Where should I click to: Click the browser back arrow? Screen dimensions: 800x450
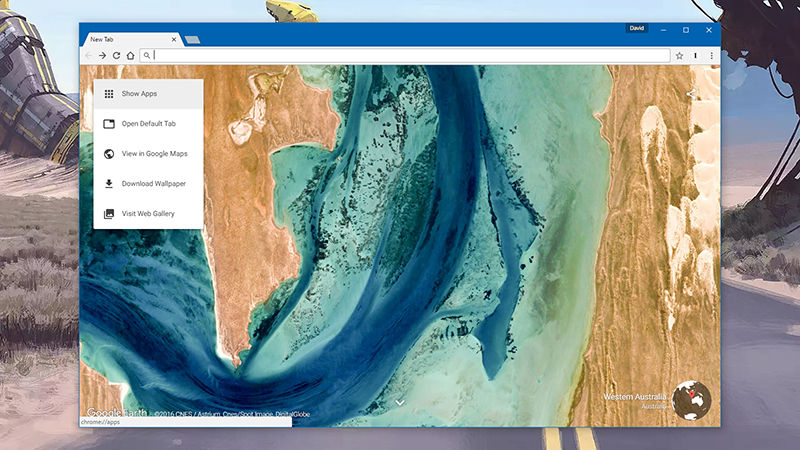88,56
